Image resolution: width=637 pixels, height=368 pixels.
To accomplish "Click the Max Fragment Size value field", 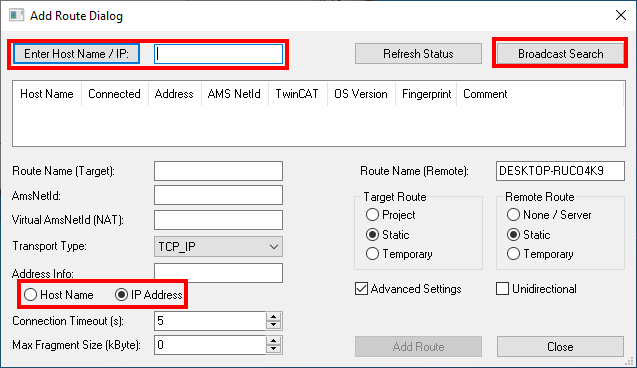I will (x=210, y=345).
